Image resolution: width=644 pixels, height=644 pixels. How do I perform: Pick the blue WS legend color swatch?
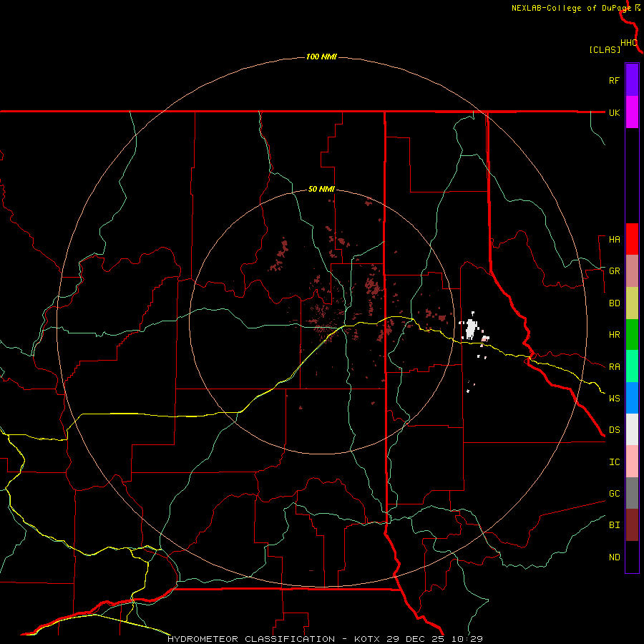(632, 398)
